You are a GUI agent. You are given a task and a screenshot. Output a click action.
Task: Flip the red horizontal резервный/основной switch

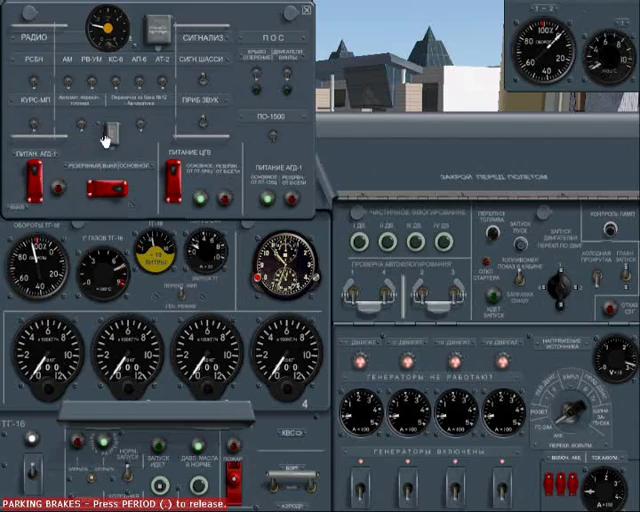tap(107, 189)
